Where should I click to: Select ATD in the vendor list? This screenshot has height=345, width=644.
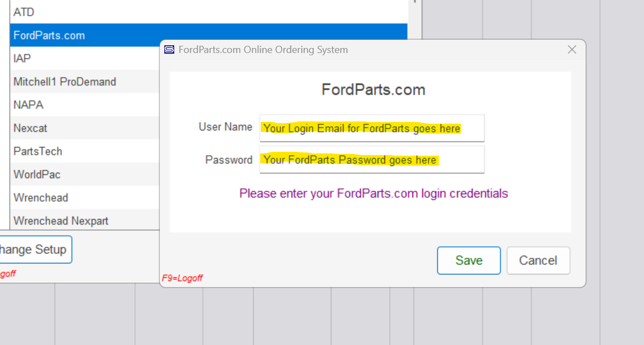(208, 12)
